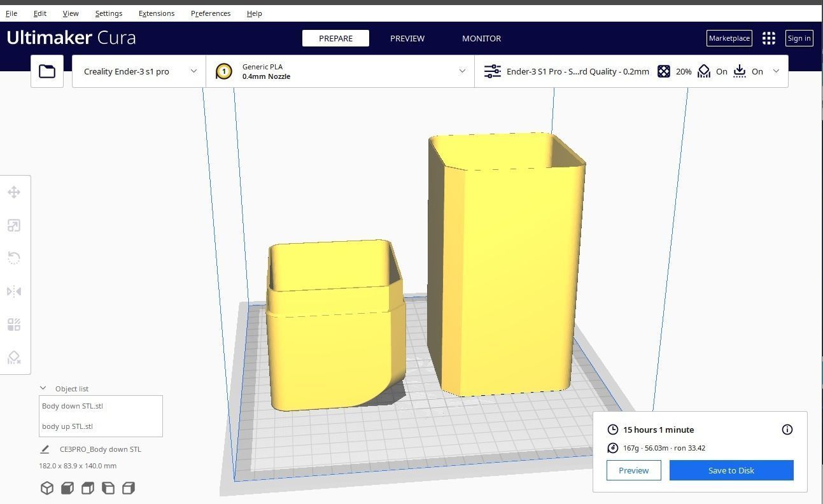Click the Preview button in slice panel

pos(633,470)
